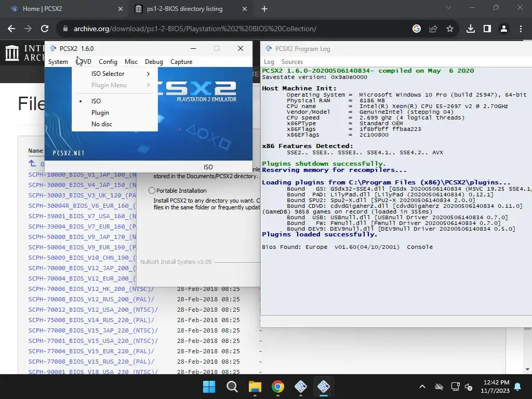
Task: Open Chrome tab search dropdown
Action: click(448, 7)
